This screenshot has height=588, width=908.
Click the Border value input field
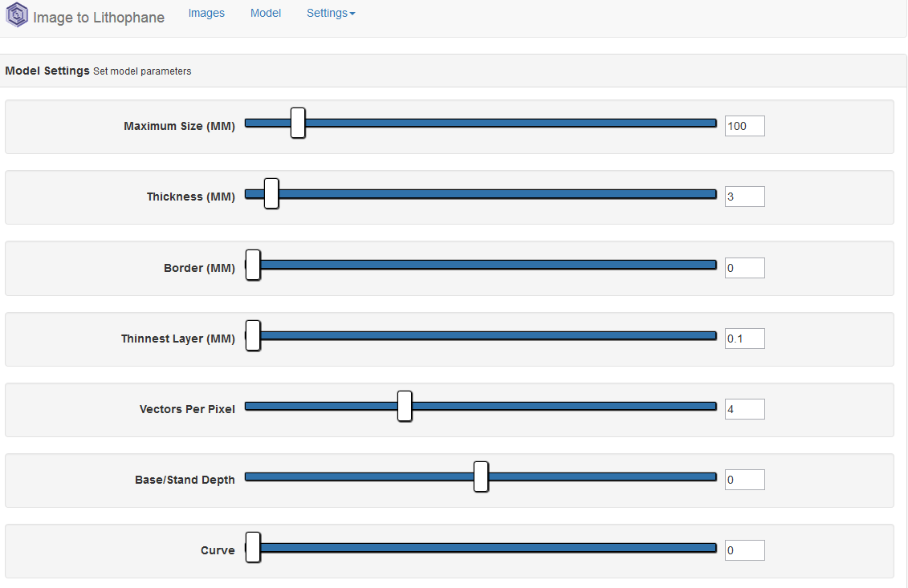pos(744,268)
